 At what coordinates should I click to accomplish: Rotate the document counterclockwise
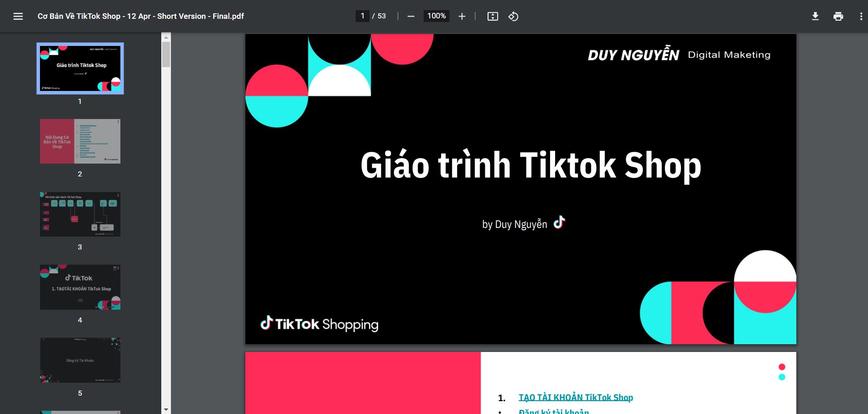(x=513, y=16)
